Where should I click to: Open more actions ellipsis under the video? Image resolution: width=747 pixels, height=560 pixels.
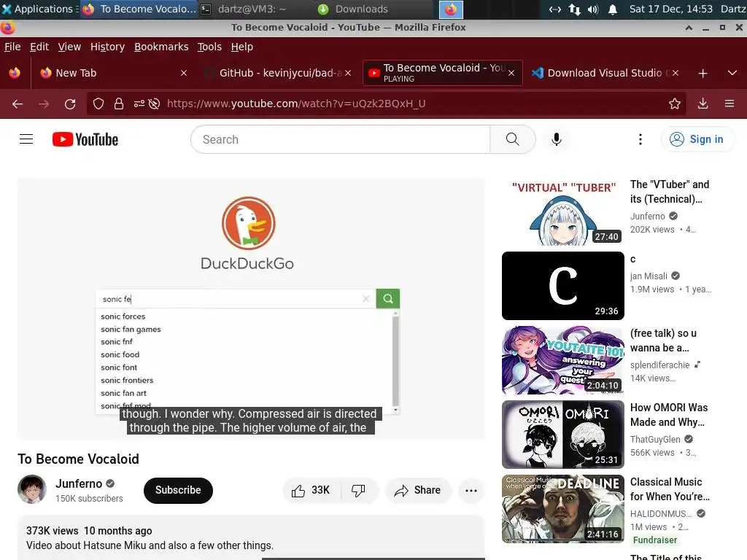pos(471,491)
